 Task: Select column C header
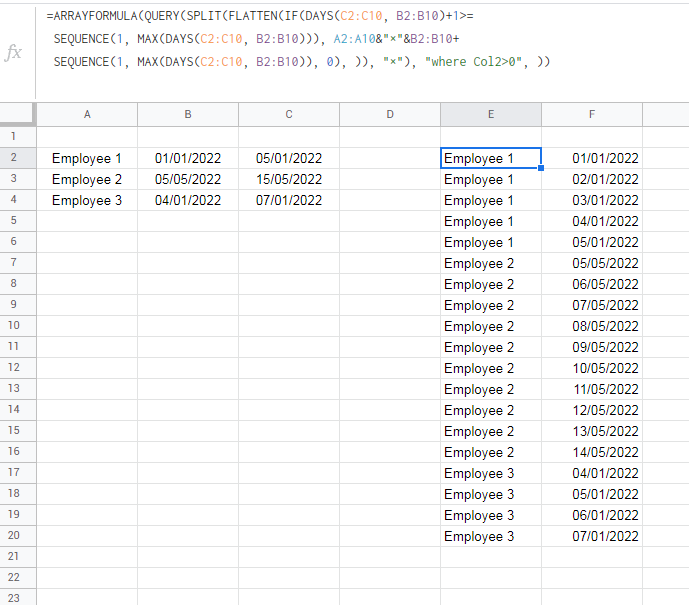pyautogui.click(x=289, y=115)
